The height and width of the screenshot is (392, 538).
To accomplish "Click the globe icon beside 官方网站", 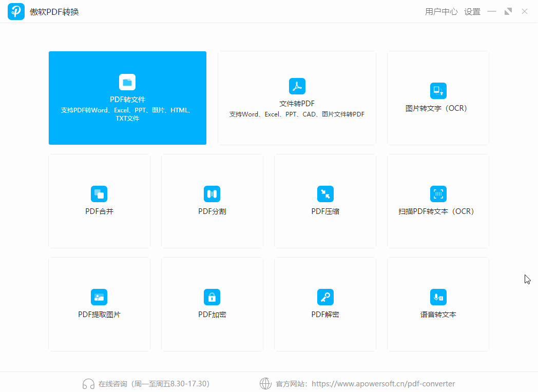I will pos(265,383).
